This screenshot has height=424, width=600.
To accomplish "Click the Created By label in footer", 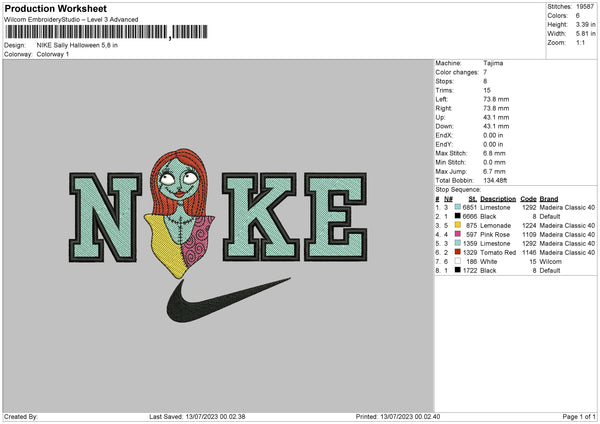I will click(21, 416).
